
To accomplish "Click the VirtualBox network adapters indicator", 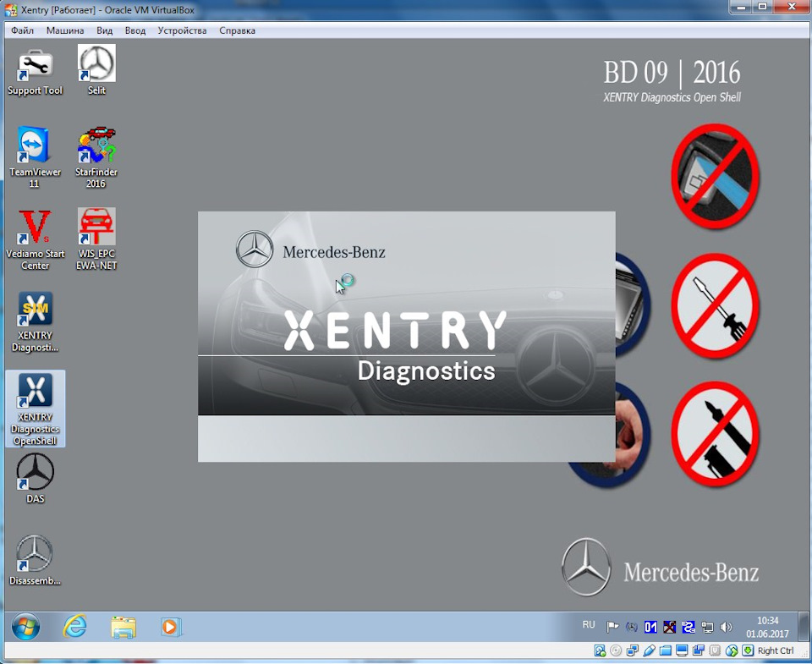I will click(x=633, y=650).
